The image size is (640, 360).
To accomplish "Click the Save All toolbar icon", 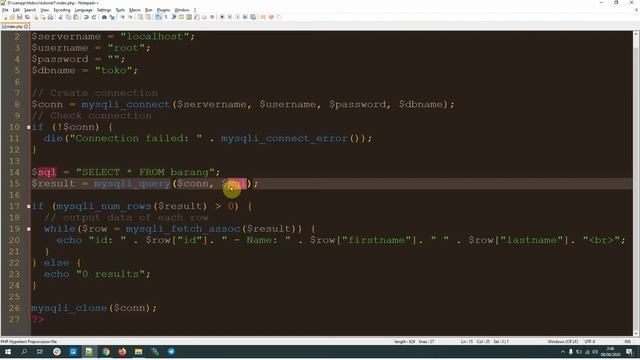I will click(27, 17).
